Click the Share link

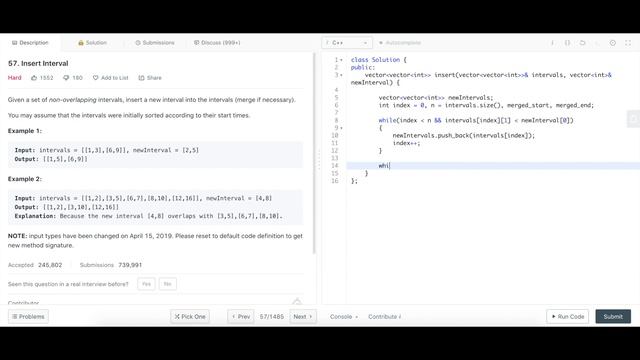[150, 78]
